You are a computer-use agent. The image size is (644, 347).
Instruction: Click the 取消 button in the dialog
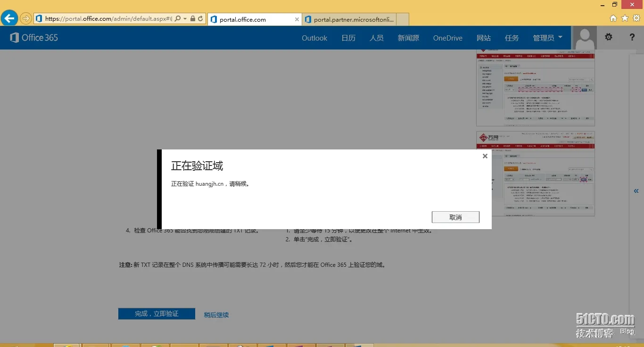coord(455,217)
